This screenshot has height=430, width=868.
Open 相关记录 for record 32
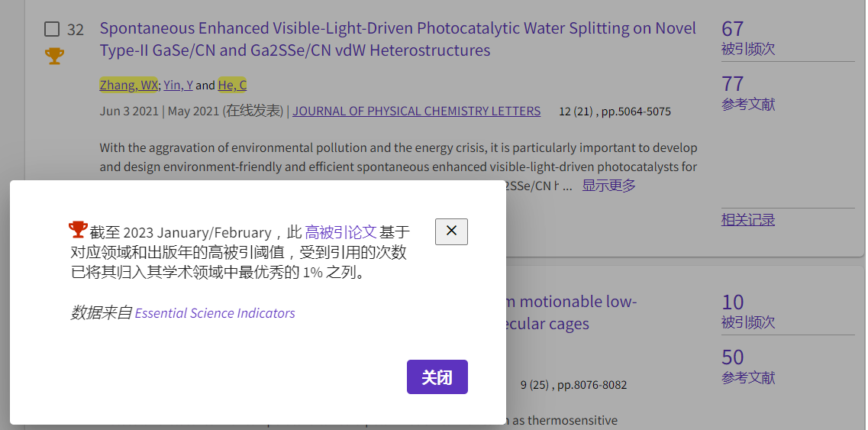pos(747,220)
